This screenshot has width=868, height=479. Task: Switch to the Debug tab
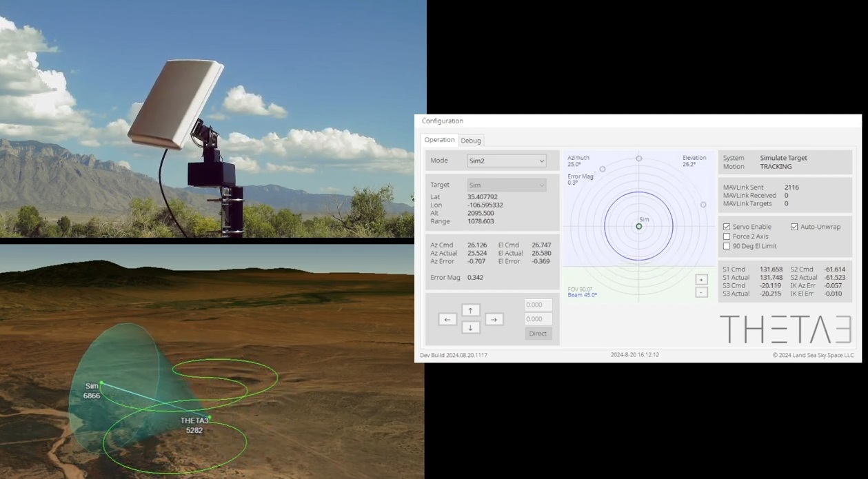pos(471,141)
